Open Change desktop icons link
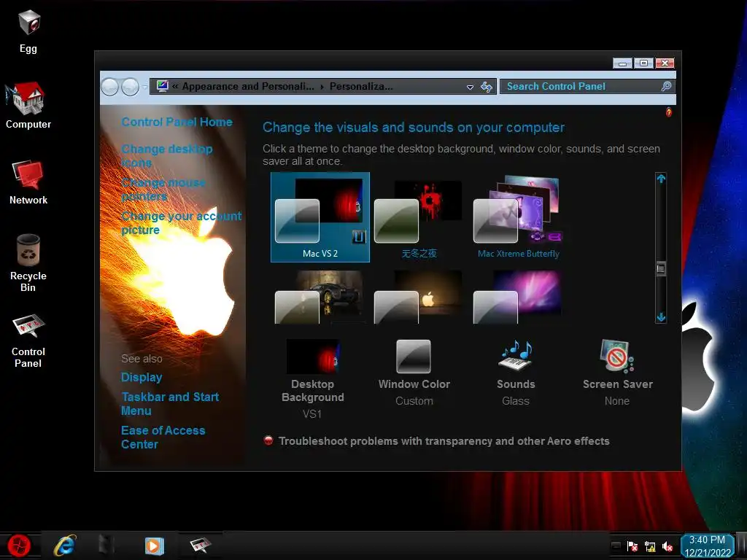The height and width of the screenshot is (560, 747). coord(167,156)
